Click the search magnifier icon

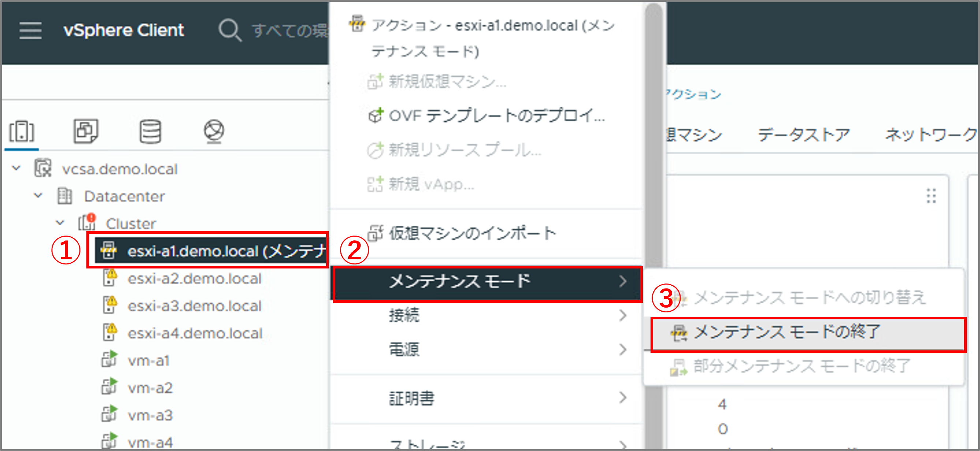click(x=230, y=30)
